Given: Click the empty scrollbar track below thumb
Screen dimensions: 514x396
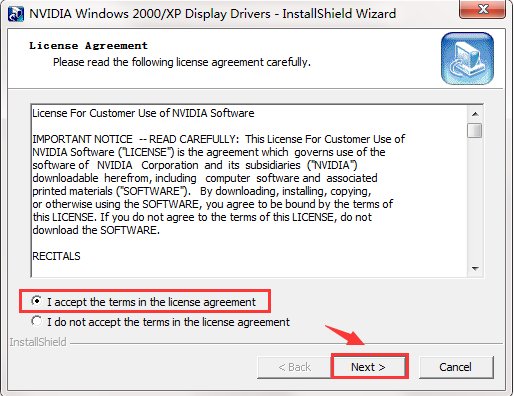Looking at the screenshot, I should pos(475,199).
